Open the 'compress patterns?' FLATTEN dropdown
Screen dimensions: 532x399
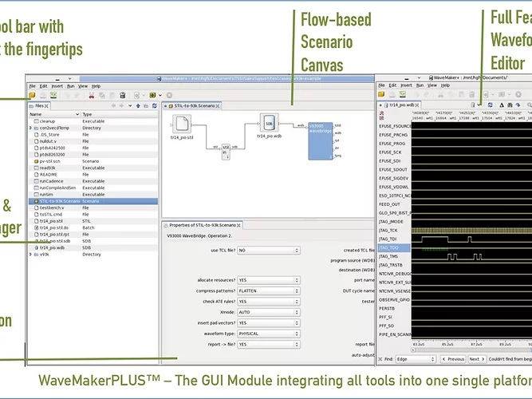click(268, 291)
